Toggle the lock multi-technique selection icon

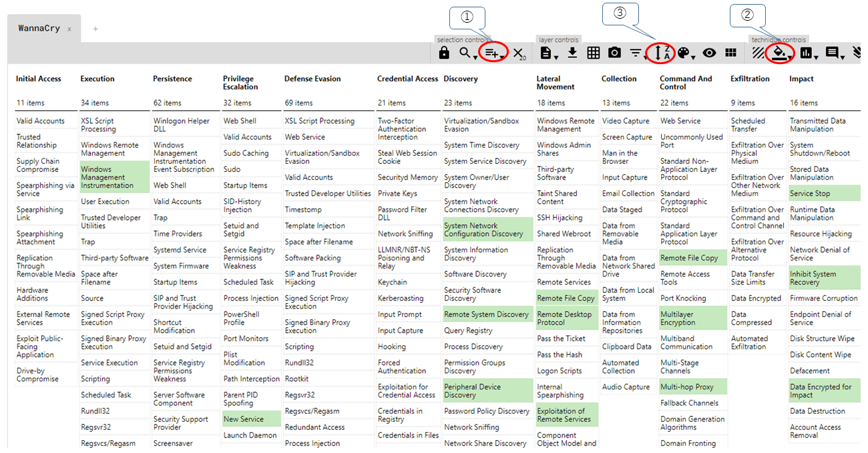pyautogui.click(x=444, y=53)
